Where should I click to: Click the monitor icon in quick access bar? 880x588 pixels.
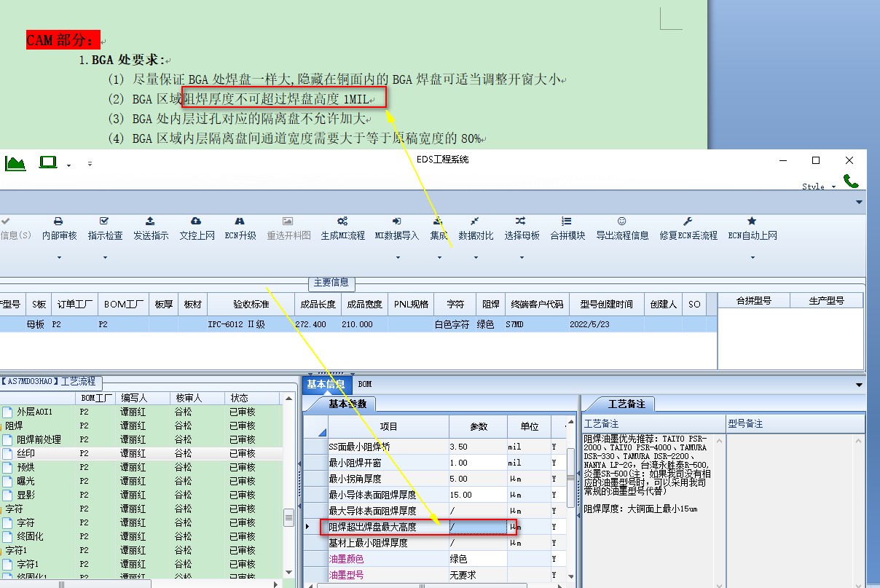[48, 162]
